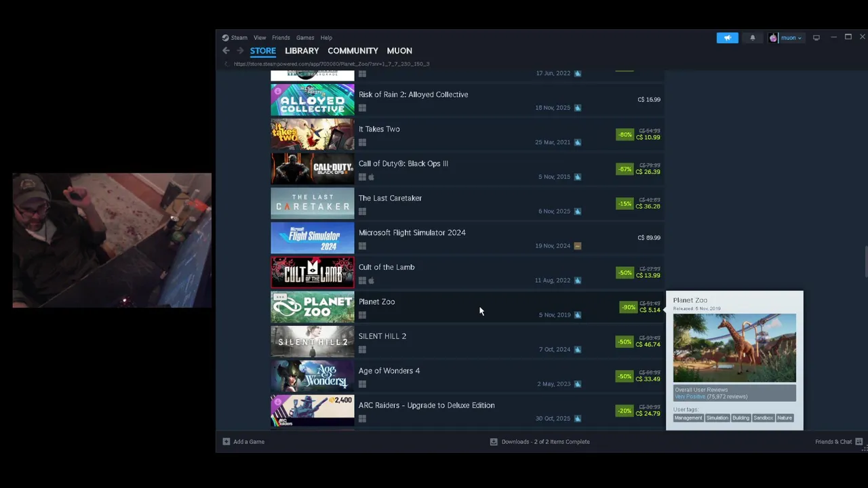
Task: Click the Simulation user tag
Action: [x=717, y=418]
